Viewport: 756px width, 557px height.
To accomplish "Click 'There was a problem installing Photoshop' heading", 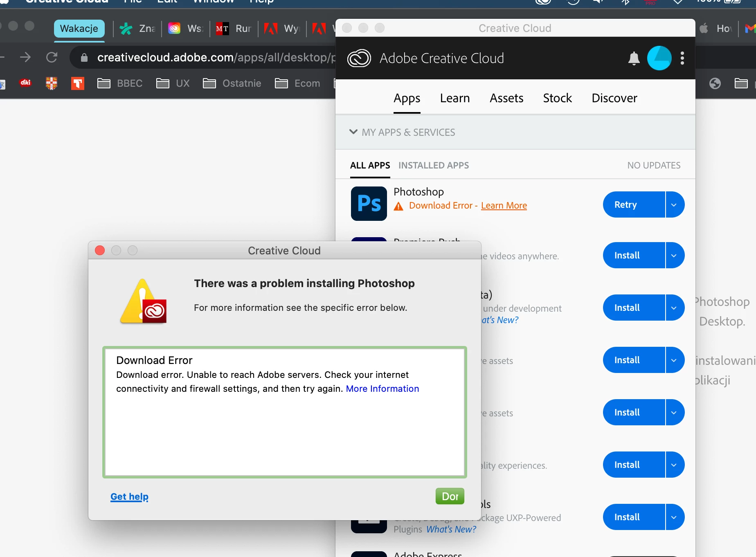I will coord(304,283).
